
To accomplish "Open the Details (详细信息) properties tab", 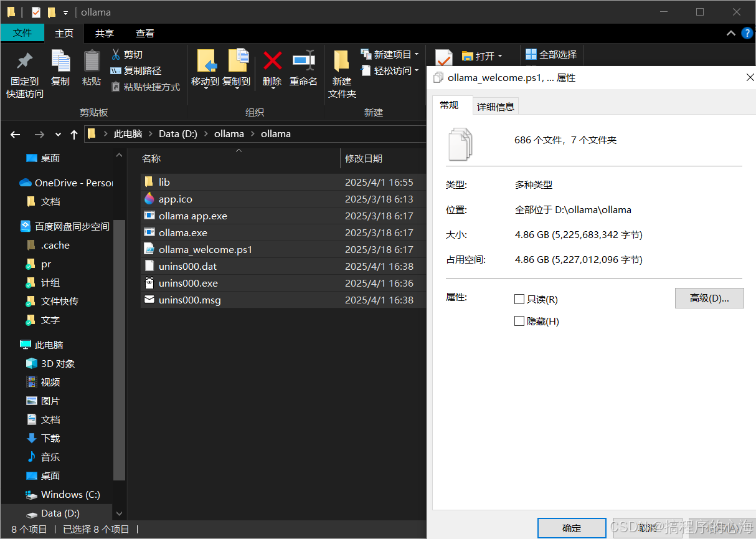I will tap(496, 107).
